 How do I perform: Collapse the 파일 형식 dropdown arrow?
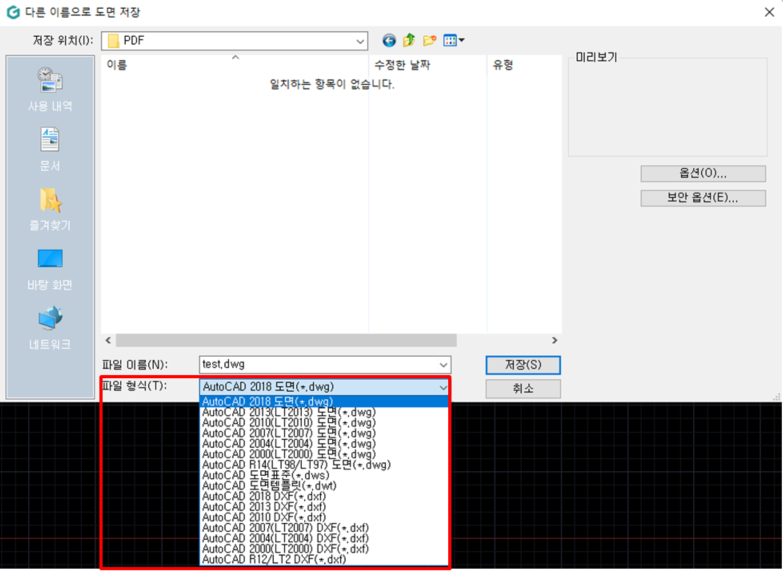pyautogui.click(x=443, y=387)
